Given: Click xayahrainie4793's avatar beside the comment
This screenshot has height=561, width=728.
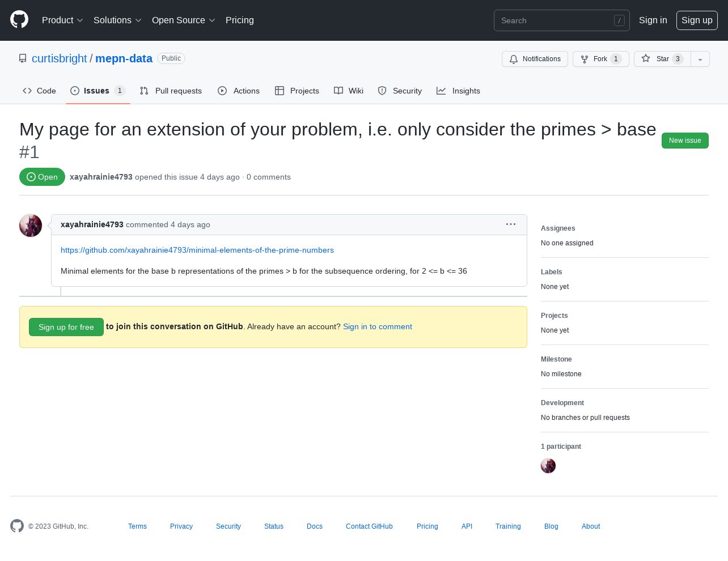Looking at the screenshot, I should coord(31,226).
